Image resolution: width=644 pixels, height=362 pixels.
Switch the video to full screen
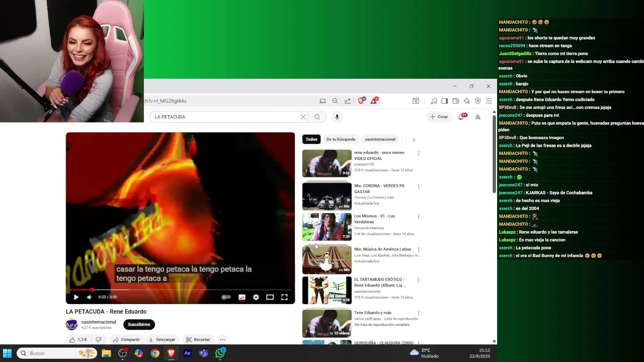coord(284,297)
